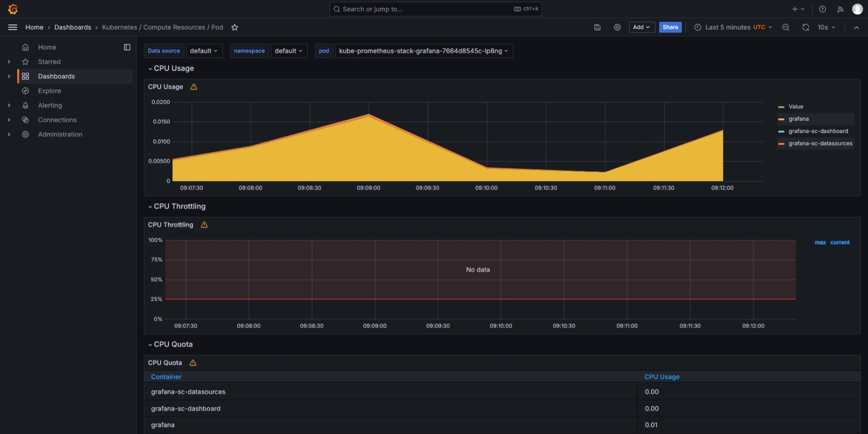Click the Dashboards grid icon in sidebar
The height and width of the screenshot is (434, 868).
26,76
